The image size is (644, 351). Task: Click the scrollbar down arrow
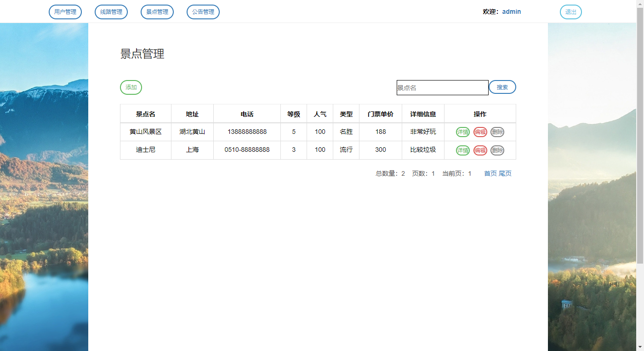point(640,347)
